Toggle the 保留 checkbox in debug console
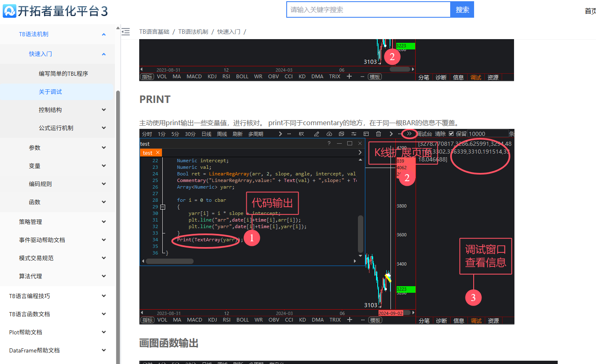 click(451, 134)
